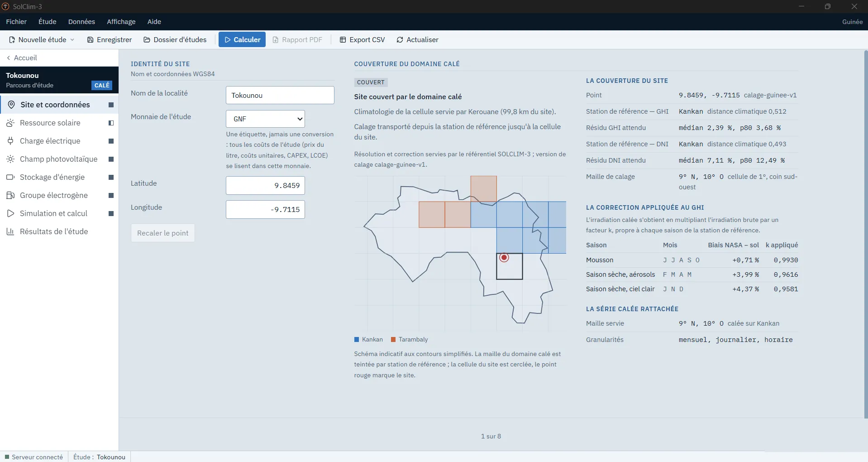Open the Affichage menu
Viewport: 868px width, 462px height.
tap(121, 22)
